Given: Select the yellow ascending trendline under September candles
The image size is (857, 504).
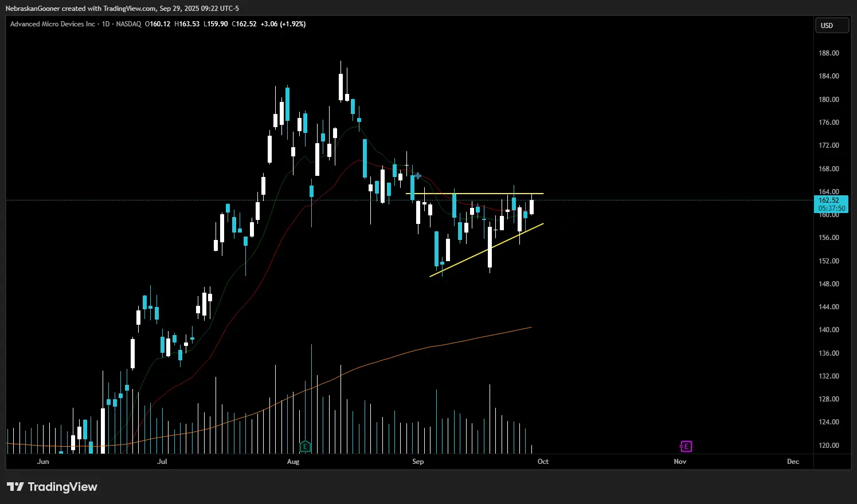Looking at the screenshot, I should tap(486, 250).
